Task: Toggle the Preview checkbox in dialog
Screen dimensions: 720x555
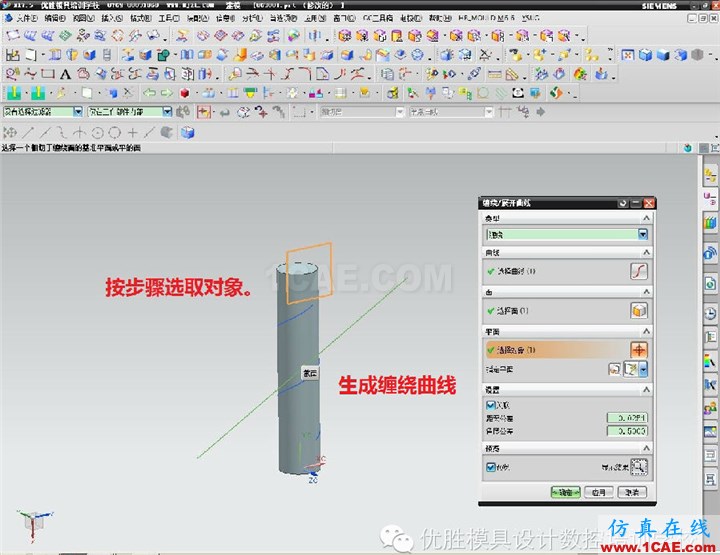Action: (490, 467)
